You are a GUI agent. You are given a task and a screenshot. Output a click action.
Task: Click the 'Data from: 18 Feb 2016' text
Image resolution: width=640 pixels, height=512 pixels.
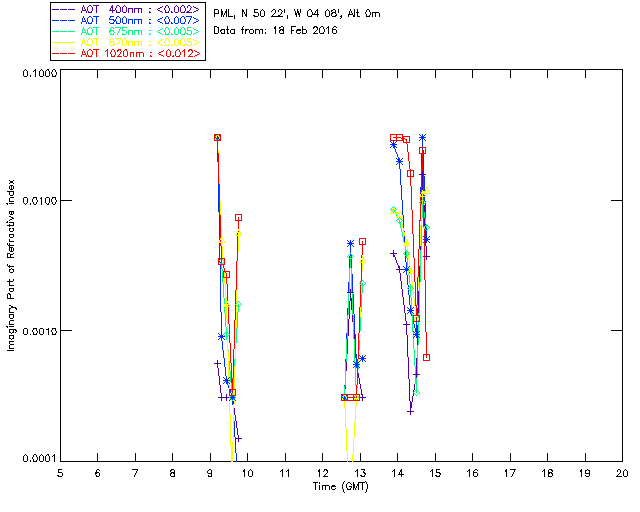276,31
